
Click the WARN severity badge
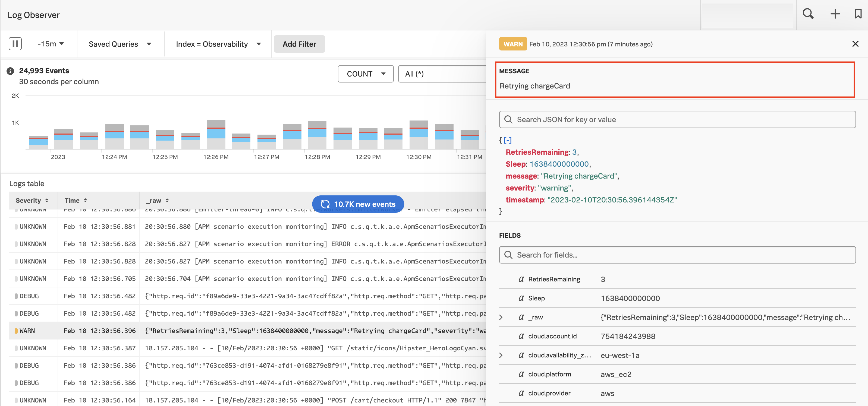click(513, 44)
